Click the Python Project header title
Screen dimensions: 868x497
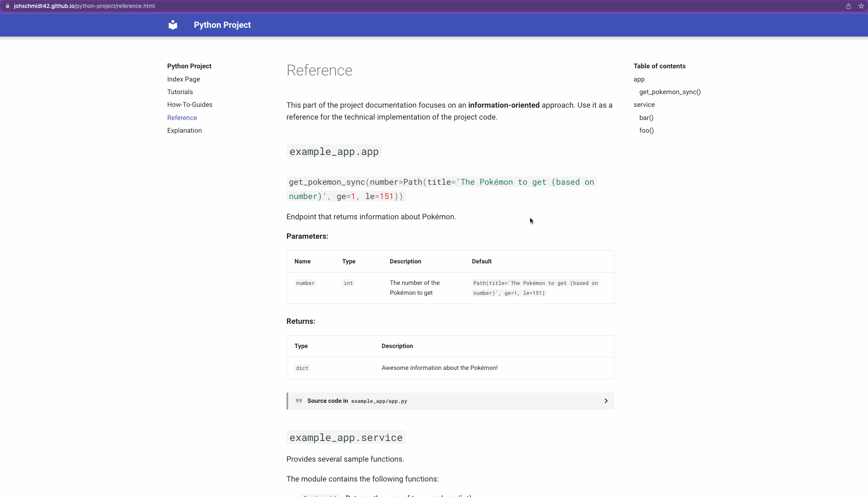pos(222,25)
